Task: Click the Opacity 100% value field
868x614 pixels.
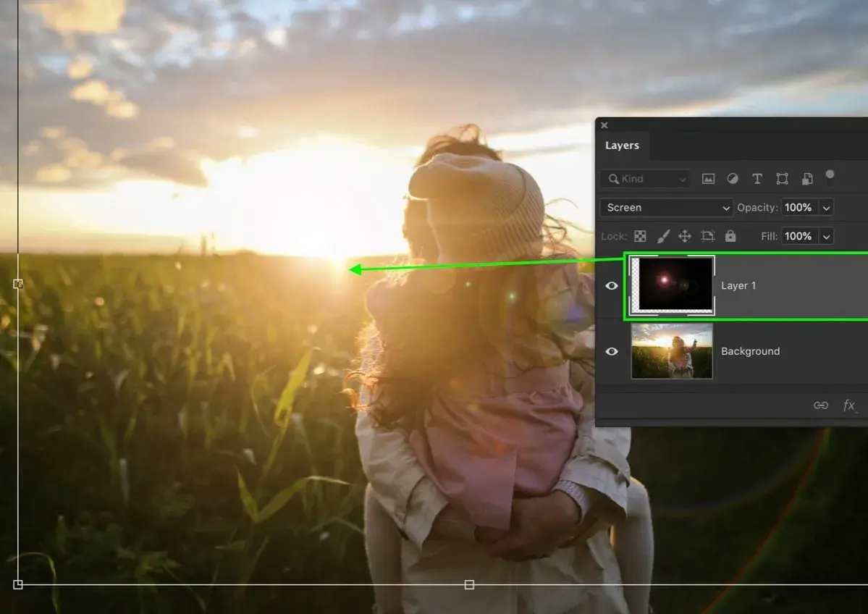Action: [799, 208]
